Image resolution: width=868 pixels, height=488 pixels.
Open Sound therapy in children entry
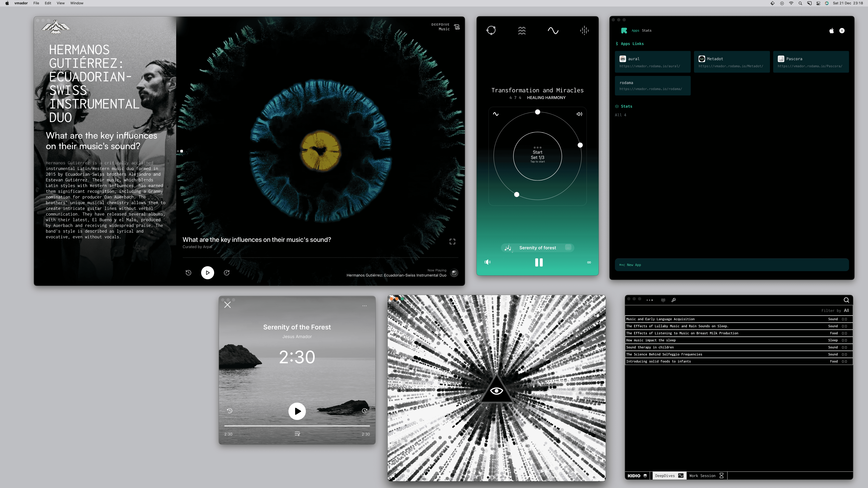coord(650,347)
